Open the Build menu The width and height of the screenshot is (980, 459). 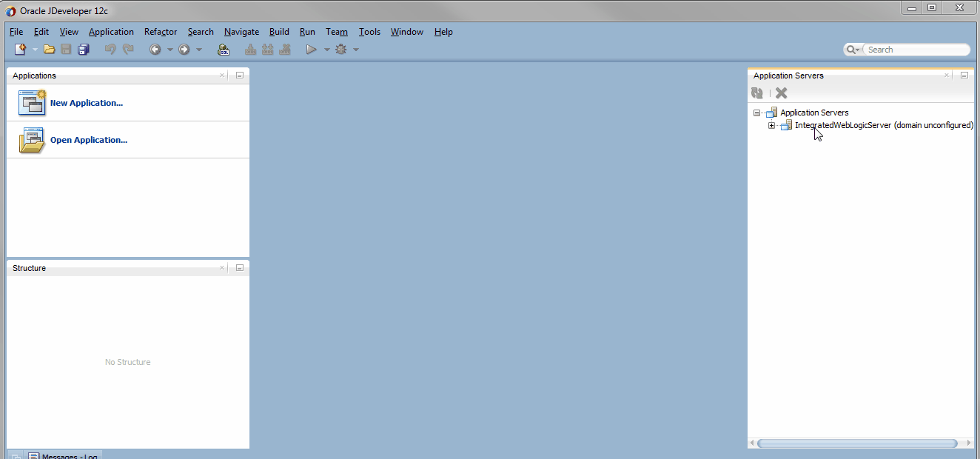click(x=279, y=32)
